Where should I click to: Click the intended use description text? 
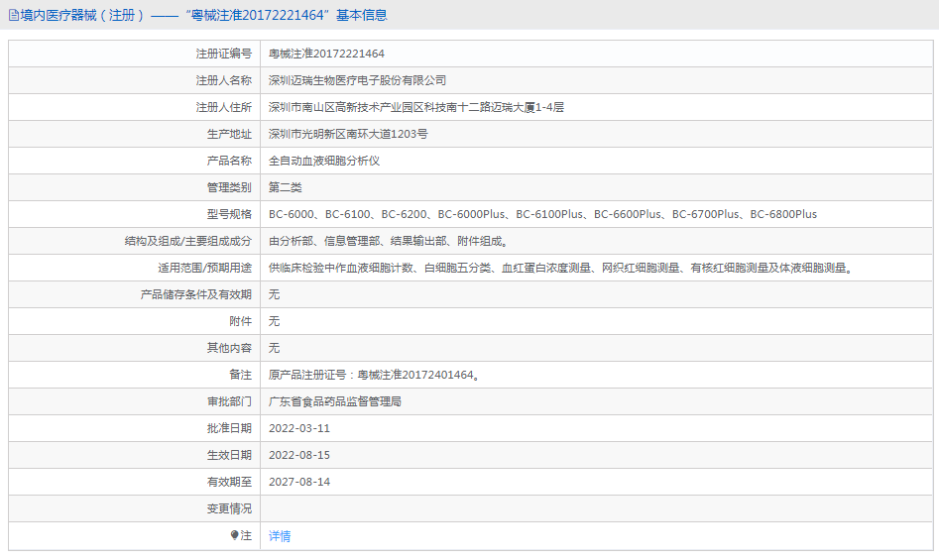(x=561, y=268)
